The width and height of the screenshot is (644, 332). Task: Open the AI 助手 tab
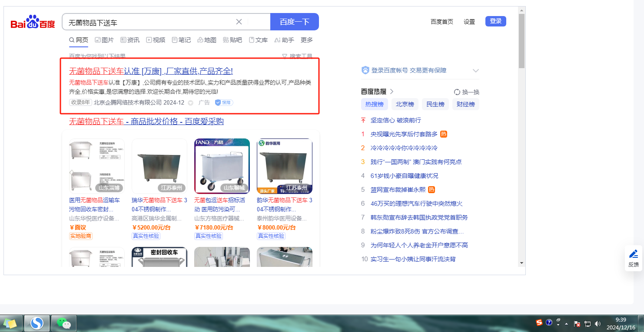pyautogui.click(x=284, y=40)
